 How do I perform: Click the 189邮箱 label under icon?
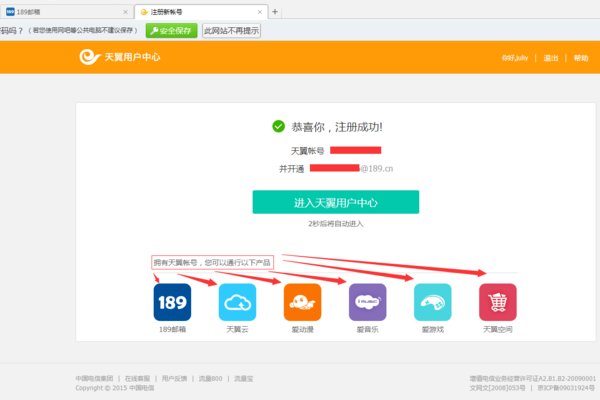(x=172, y=329)
